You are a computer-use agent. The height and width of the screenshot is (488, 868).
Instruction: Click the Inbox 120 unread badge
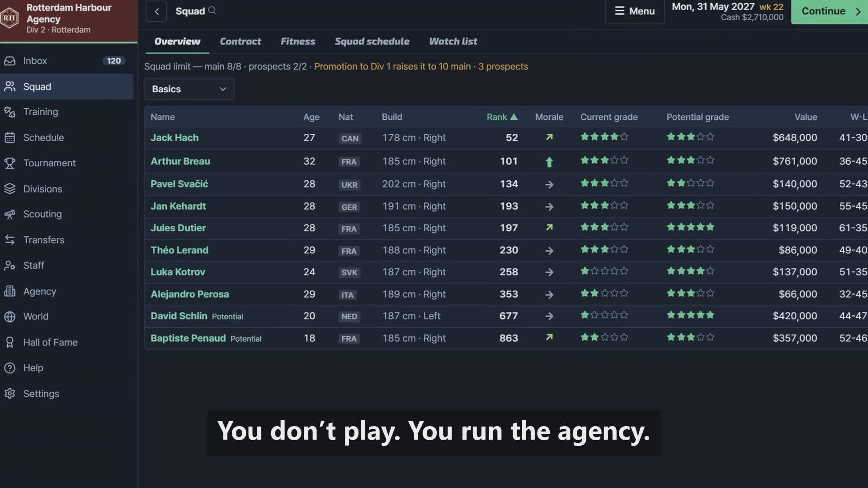(x=113, y=61)
